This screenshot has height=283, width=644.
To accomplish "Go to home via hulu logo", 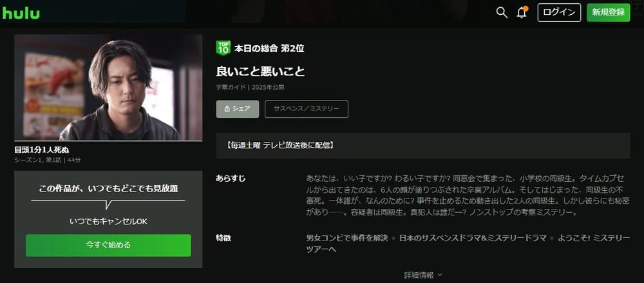I will (21, 13).
